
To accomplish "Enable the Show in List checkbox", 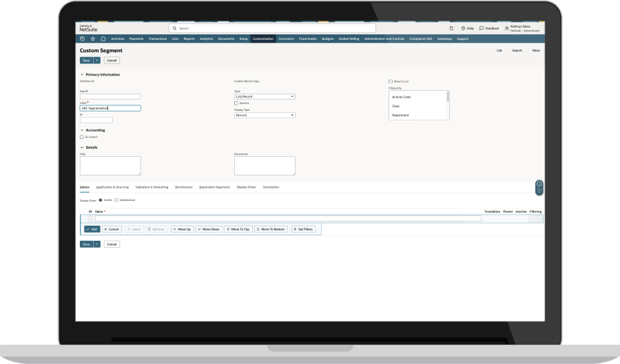I will 391,81.
